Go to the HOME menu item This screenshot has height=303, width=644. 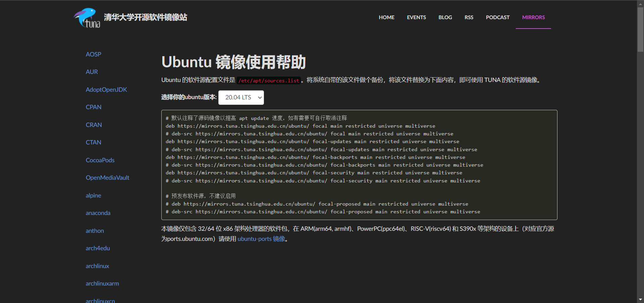tap(386, 17)
